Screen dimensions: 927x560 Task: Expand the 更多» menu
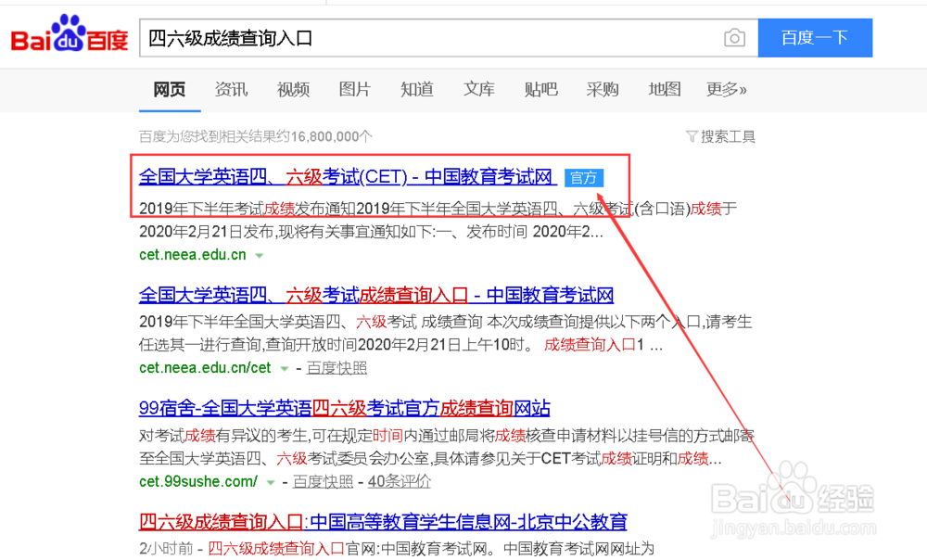pyautogui.click(x=727, y=89)
